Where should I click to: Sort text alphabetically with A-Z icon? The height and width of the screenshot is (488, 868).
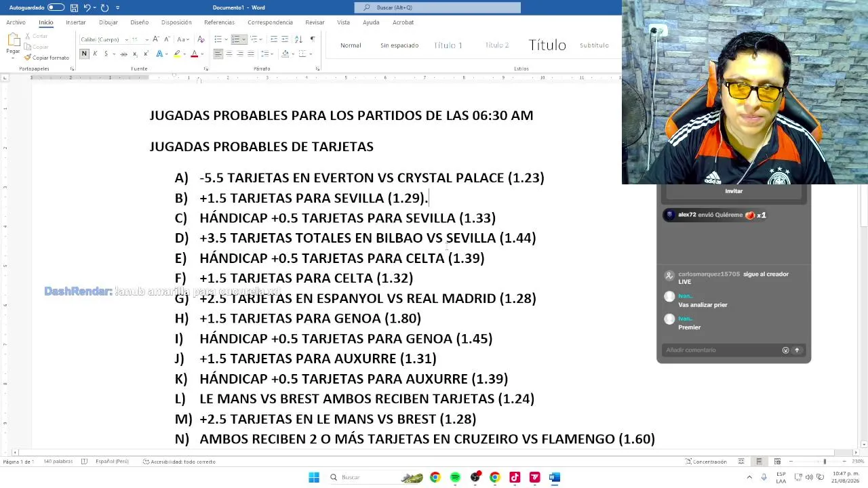point(298,39)
